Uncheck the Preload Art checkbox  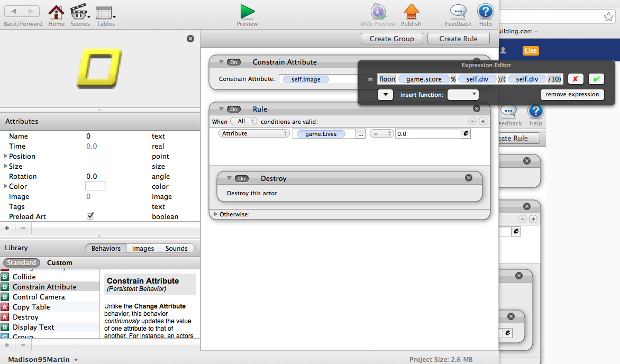coord(90,216)
